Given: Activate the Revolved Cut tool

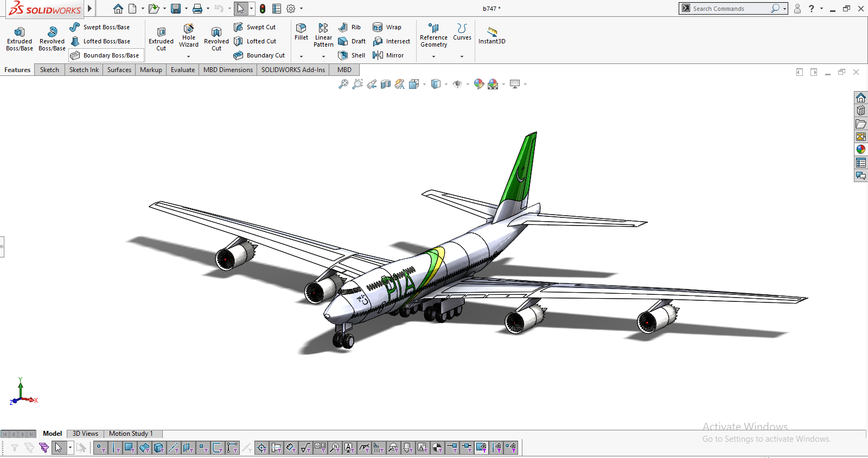Looking at the screenshot, I should click(x=216, y=39).
